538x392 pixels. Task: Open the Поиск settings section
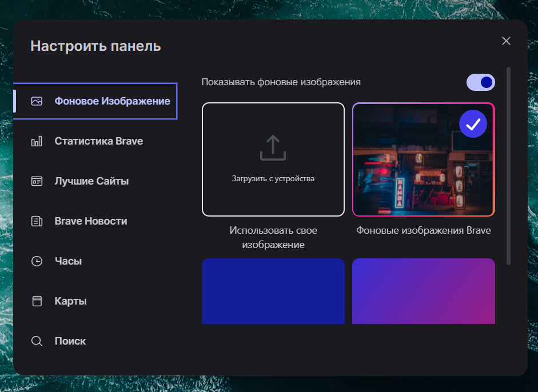(95, 341)
